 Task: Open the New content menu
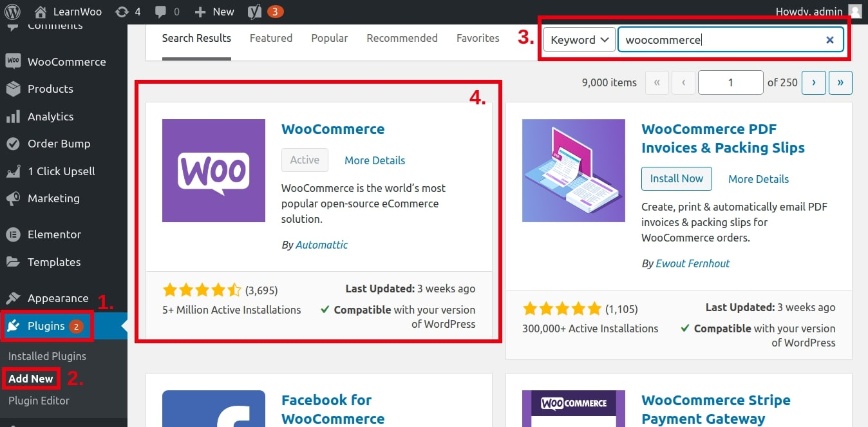click(x=214, y=11)
